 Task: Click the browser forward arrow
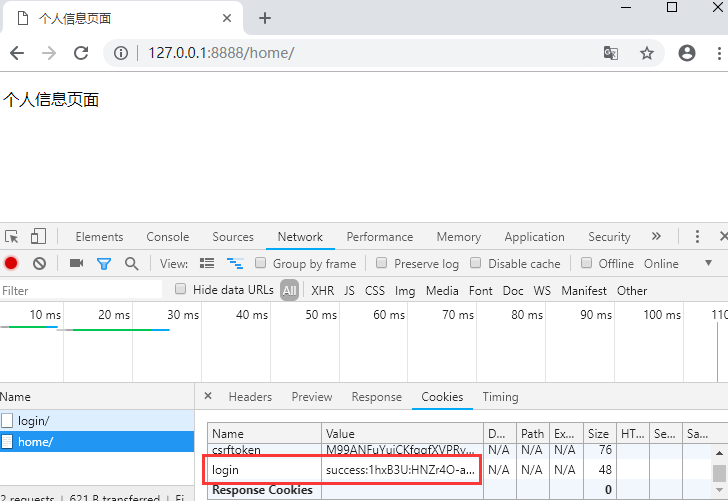(x=49, y=53)
